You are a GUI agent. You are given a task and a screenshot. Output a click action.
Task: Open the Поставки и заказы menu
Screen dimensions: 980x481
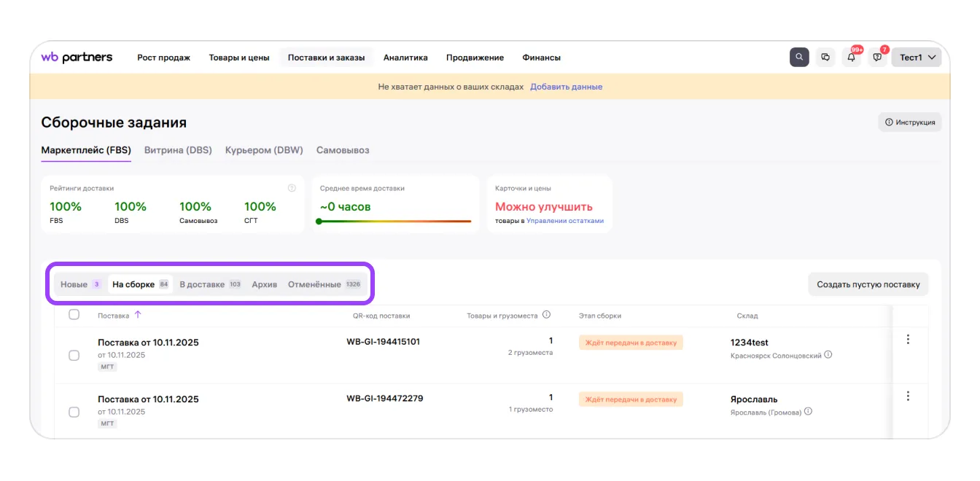point(326,58)
